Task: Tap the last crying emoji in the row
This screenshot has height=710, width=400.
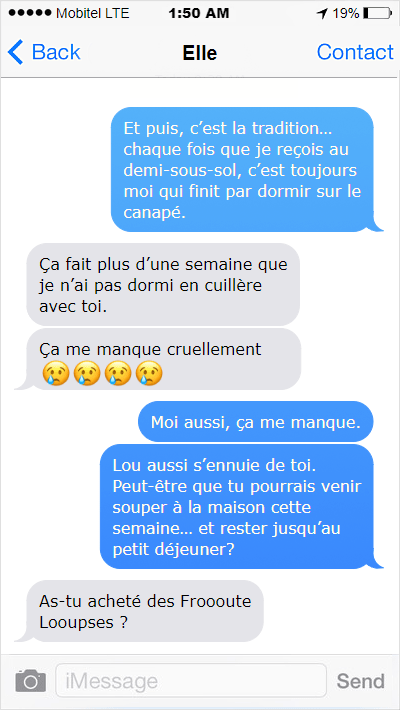Action: (149, 374)
